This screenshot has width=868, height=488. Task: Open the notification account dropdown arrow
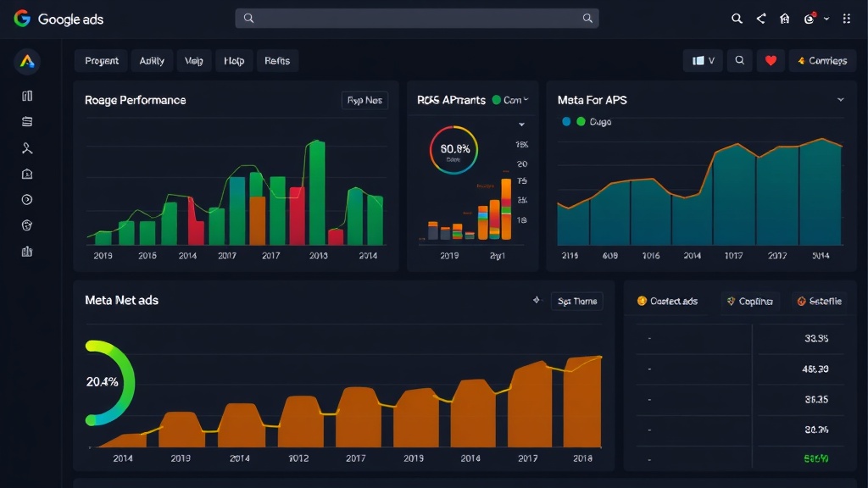[826, 19]
